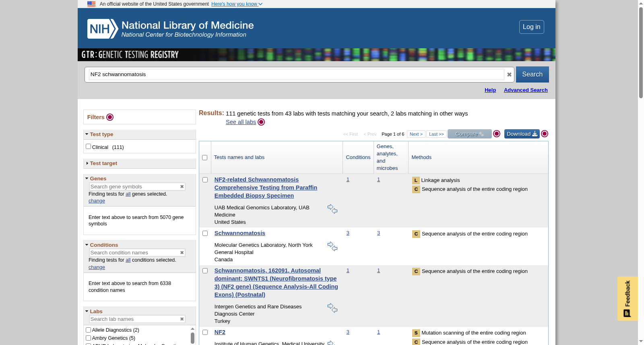Click the C badge in NF2-related Schwannomatosis row
This screenshot has width=644, height=345.
416,189
